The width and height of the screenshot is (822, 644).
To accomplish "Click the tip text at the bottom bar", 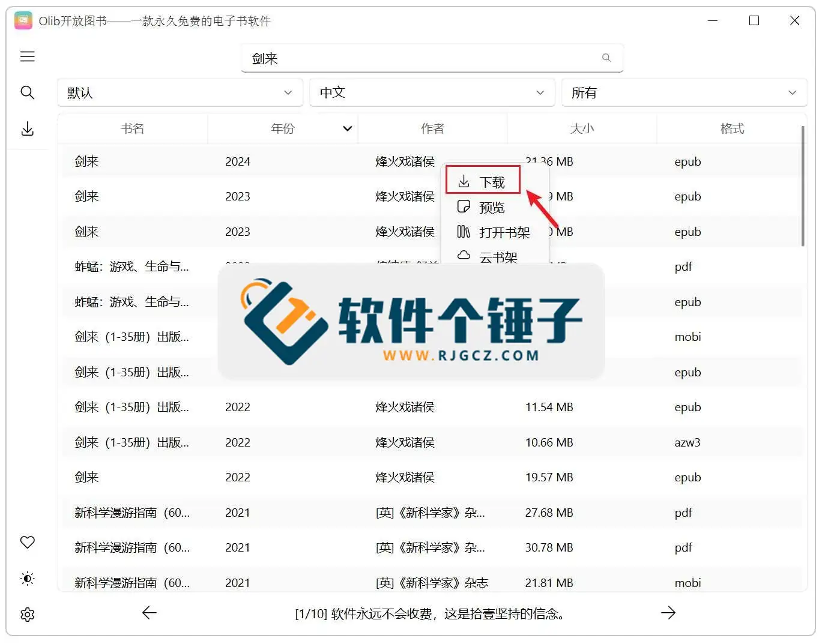I will (x=430, y=613).
